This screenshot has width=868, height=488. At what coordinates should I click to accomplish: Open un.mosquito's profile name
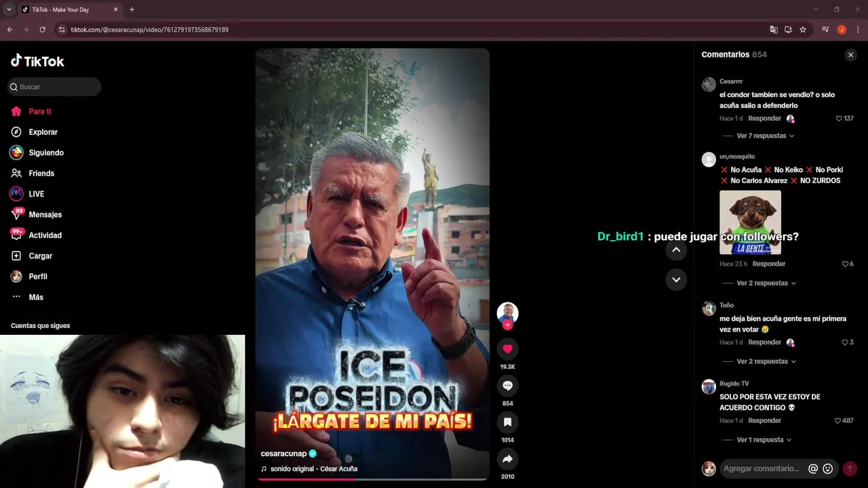[x=737, y=157]
